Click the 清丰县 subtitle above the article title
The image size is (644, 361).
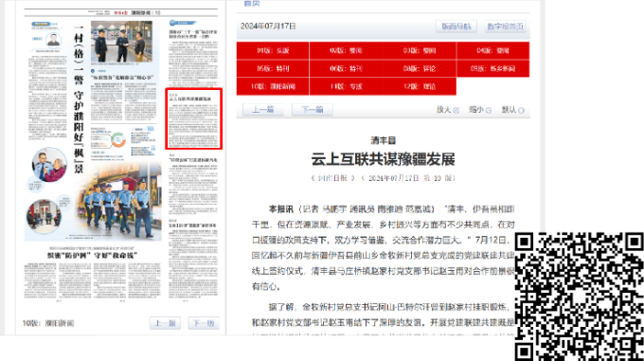pos(383,140)
